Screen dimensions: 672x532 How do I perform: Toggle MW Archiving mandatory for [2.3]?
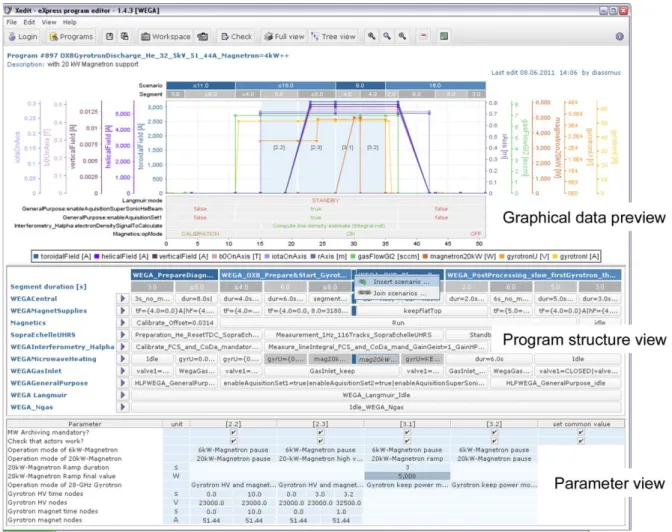320,432
